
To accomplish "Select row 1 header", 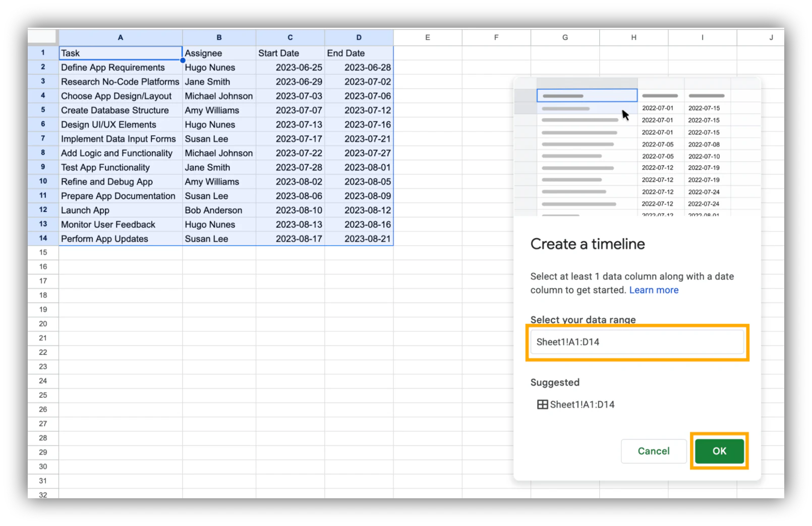I will (x=43, y=52).
